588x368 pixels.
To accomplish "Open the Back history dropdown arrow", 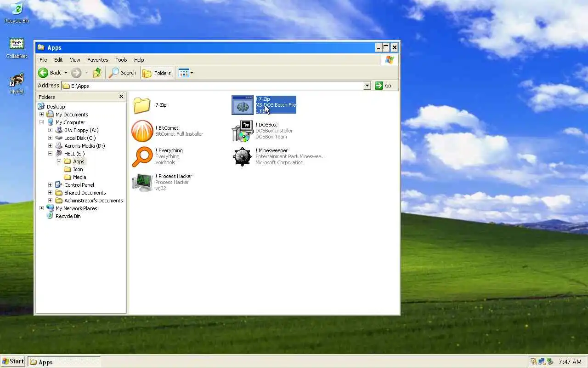I will point(66,73).
